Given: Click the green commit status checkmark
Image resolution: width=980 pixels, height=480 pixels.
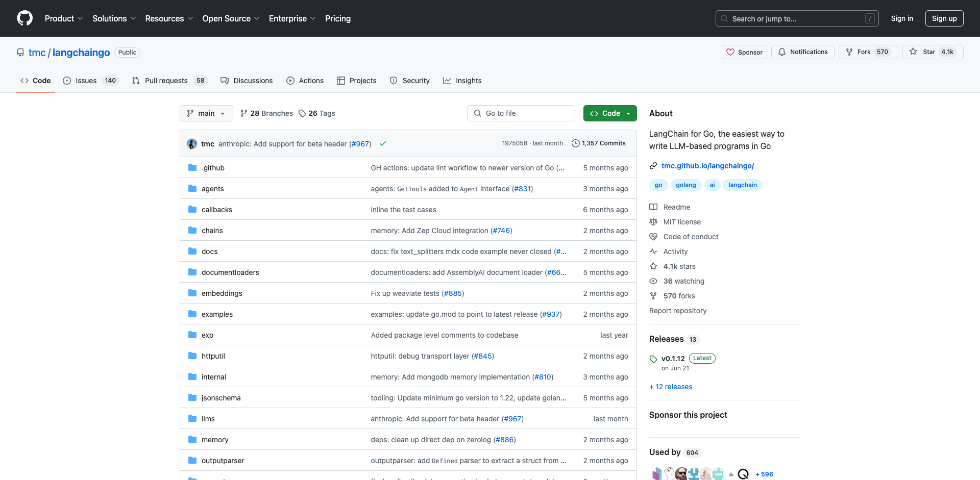Looking at the screenshot, I should click(383, 144).
